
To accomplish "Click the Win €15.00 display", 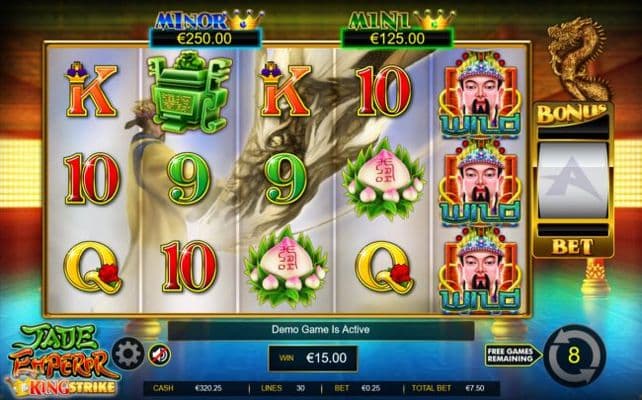I will tap(313, 358).
